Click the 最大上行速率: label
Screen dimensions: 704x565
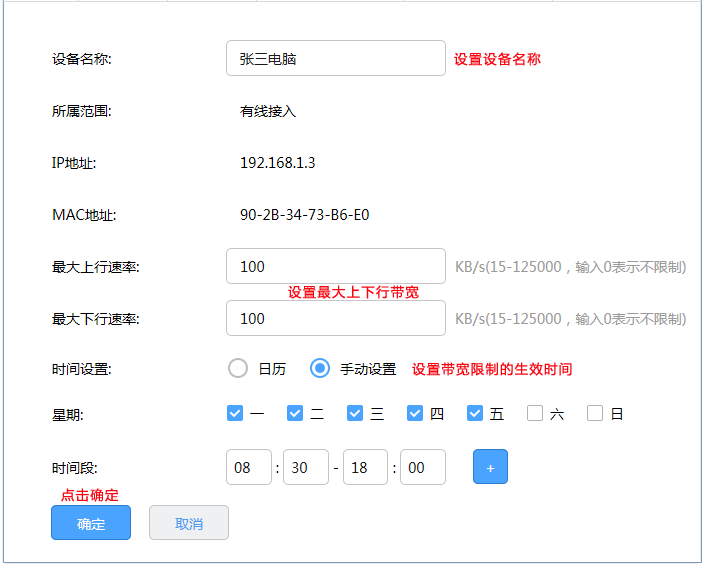(x=96, y=267)
